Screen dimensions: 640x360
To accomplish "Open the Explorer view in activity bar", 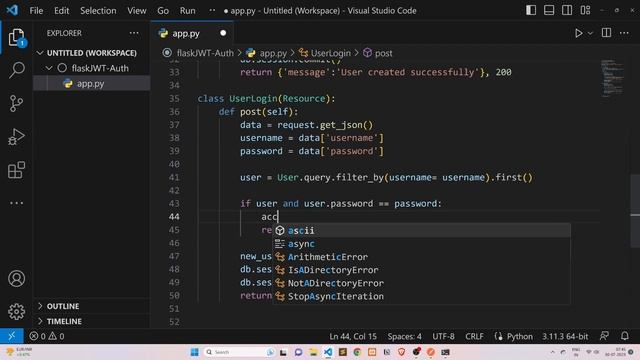I will click(16, 38).
